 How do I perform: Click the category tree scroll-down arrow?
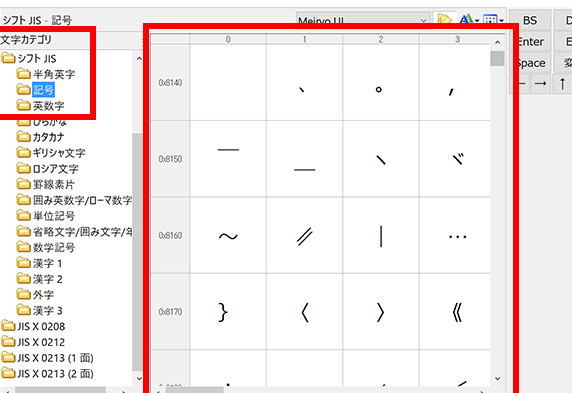click(139, 378)
